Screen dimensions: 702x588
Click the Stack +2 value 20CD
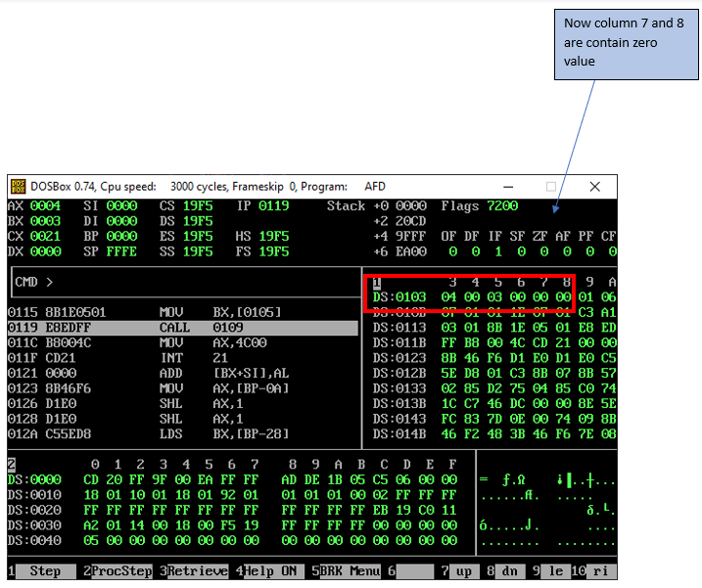pyautogui.click(x=411, y=221)
